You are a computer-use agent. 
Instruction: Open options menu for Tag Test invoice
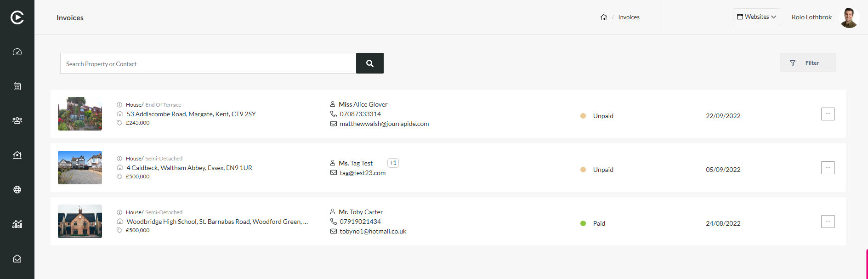pos(828,168)
